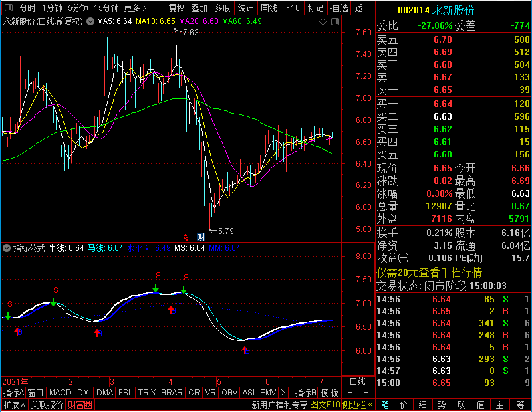Zoom out chart with the − button
The width and height of the screenshot is (532, 412).
click(366, 393)
